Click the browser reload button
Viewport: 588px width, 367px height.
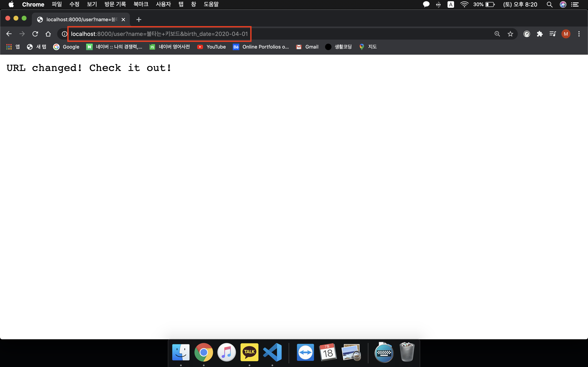click(35, 34)
